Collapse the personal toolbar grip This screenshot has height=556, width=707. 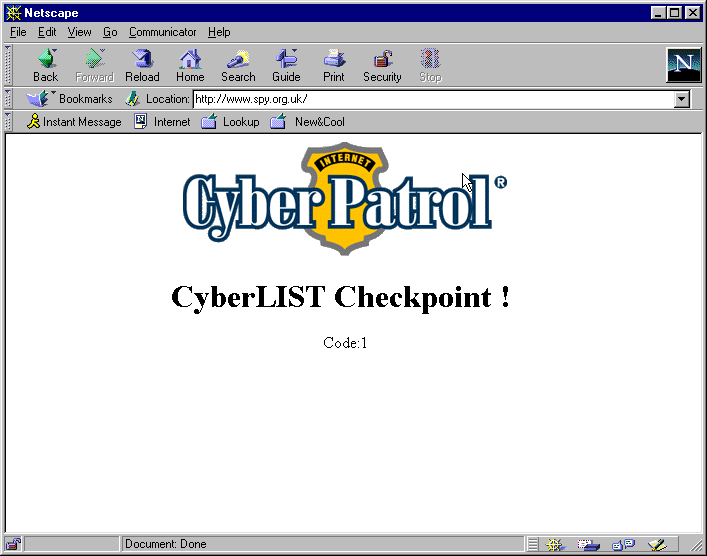8,122
